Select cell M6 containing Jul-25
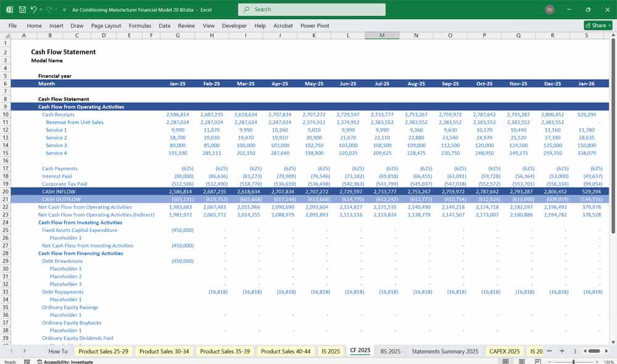617x364 pixels. [x=382, y=83]
